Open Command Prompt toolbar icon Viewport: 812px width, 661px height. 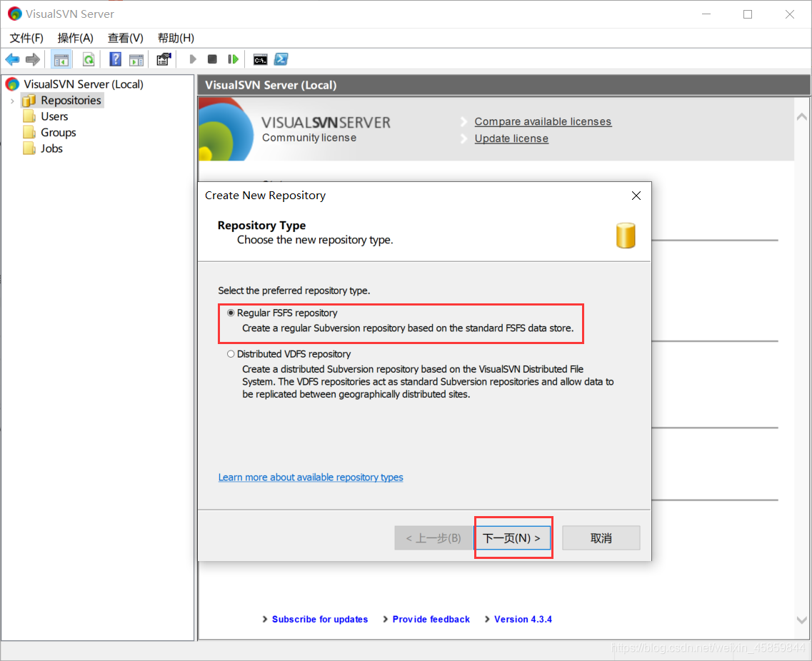click(x=261, y=59)
